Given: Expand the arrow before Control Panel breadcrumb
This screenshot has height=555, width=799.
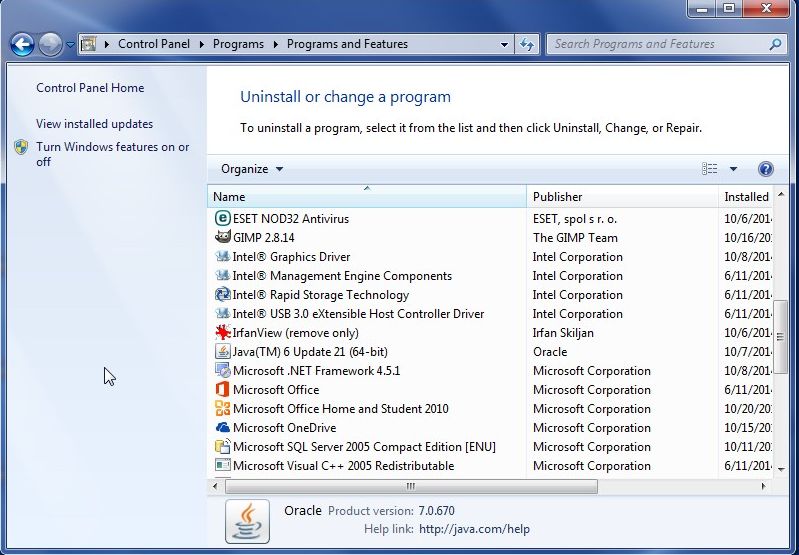Looking at the screenshot, I should 106,44.
